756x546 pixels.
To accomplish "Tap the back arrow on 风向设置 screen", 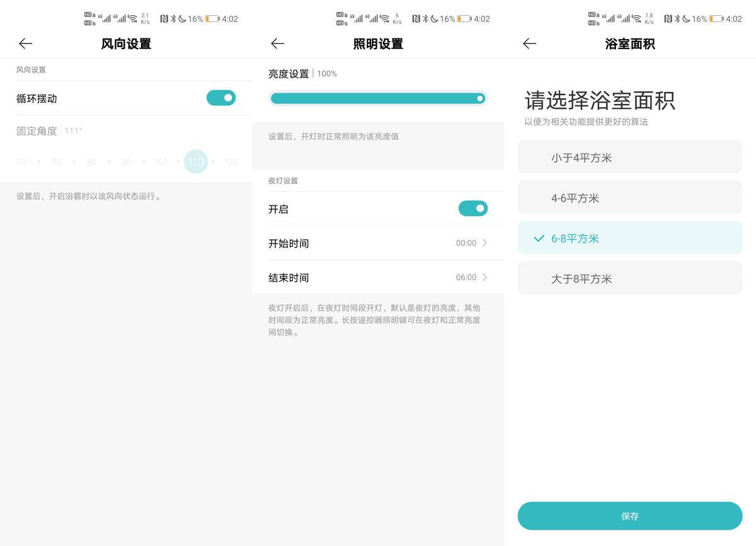I will click(25, 43).
